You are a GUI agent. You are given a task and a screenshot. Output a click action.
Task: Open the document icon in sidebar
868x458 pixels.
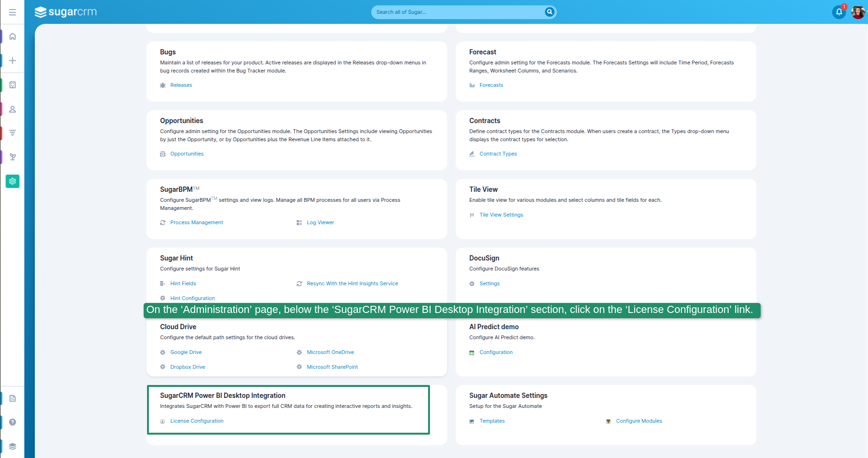tap(13, 398)
